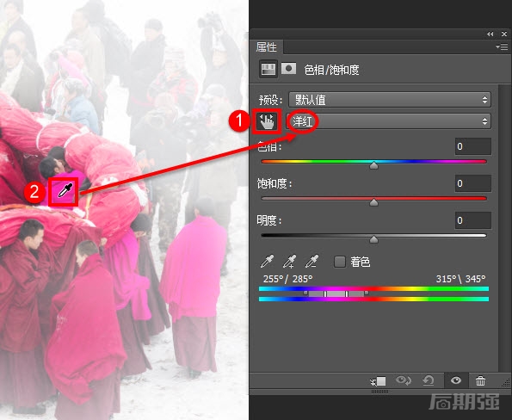Image resolution: width=512 pixels, height=420 pixels.
Task: Click the view previous state icon
Action: click(404, 380)
